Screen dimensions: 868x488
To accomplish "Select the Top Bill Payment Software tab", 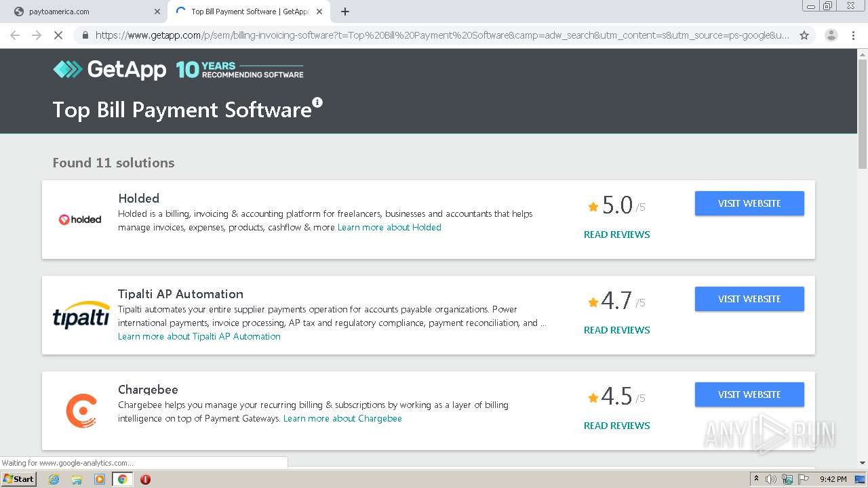I will click(248, 12).
